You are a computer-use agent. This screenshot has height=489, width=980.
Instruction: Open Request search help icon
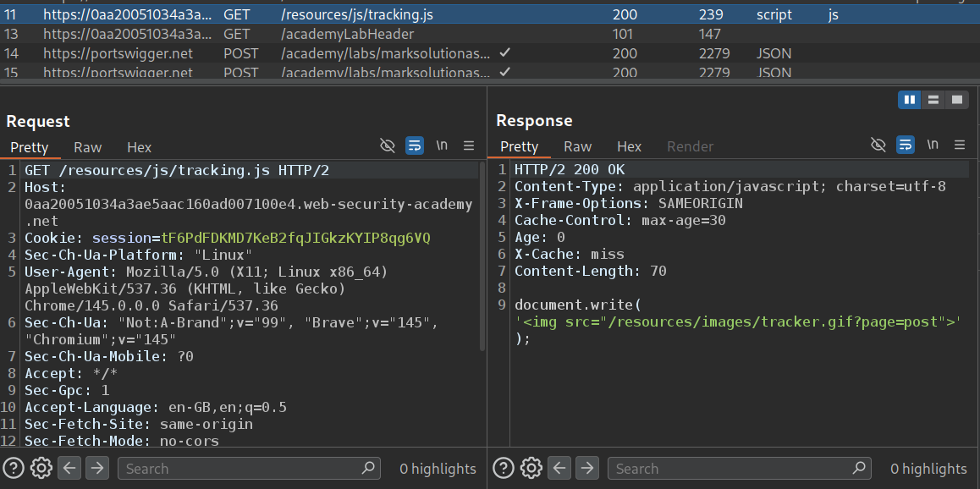(x=13, y=468)
